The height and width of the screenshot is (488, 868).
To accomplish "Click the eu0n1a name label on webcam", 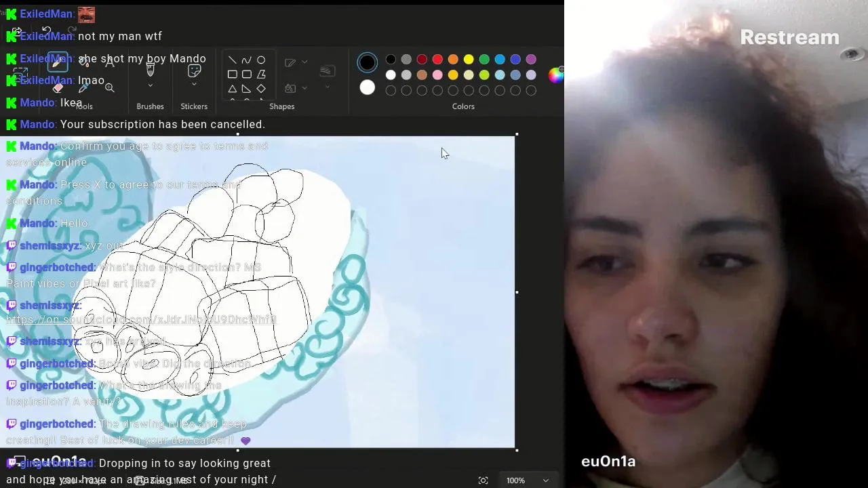I will pos(608,462).
